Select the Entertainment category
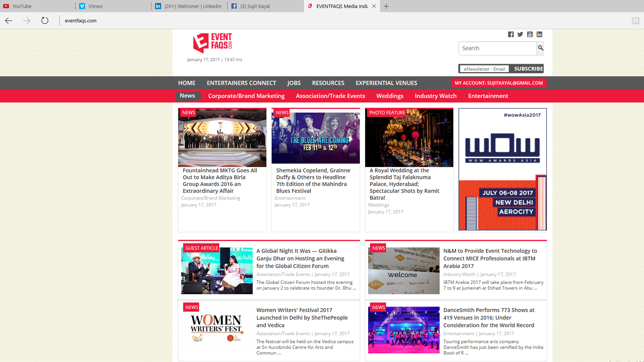 pos(488,96)
